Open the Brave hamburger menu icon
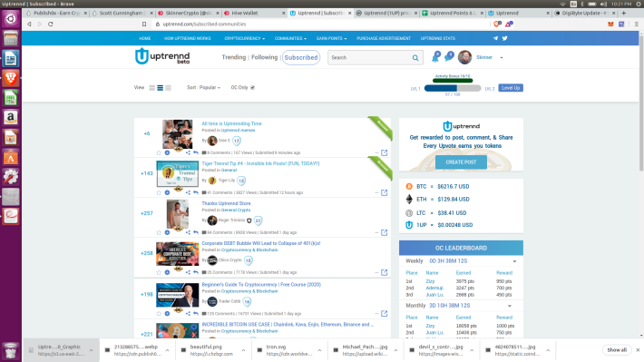The image size is (644, 362). [636, 24]
